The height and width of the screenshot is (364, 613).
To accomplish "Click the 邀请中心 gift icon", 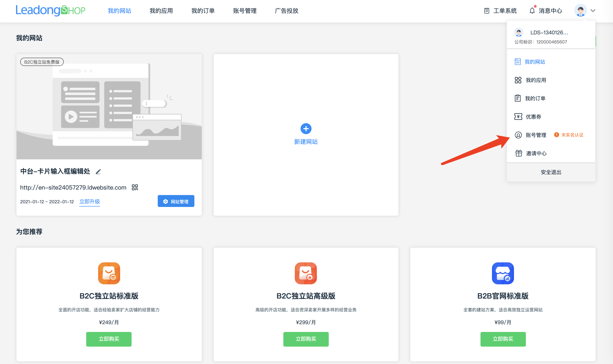I will pos(519,153).
